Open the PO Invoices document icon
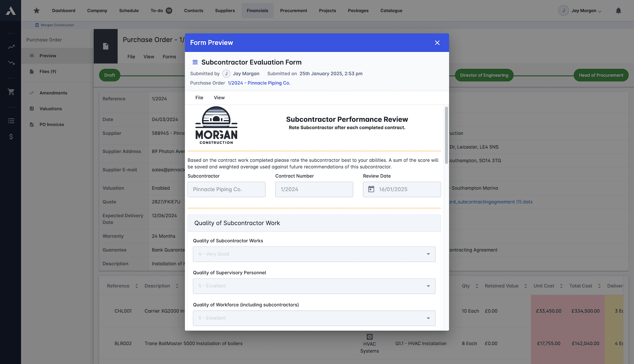This screenshot has width=634, height=364. click(x=32, y=124)
